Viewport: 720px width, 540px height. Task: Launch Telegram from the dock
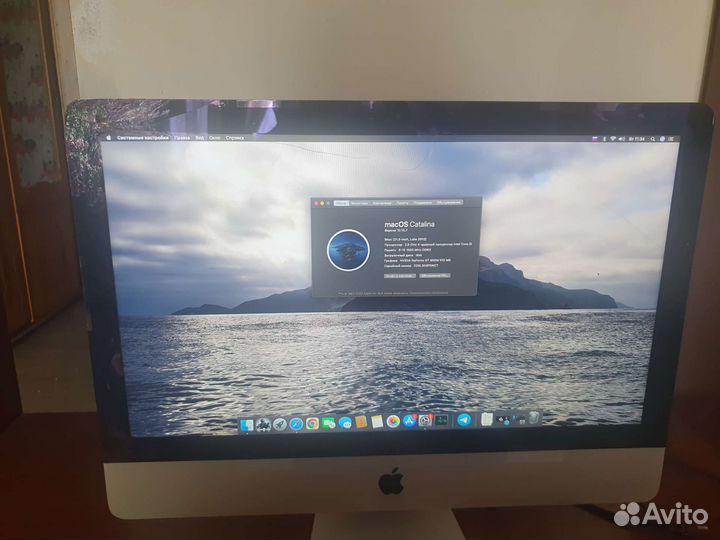[x=464, y=420]
